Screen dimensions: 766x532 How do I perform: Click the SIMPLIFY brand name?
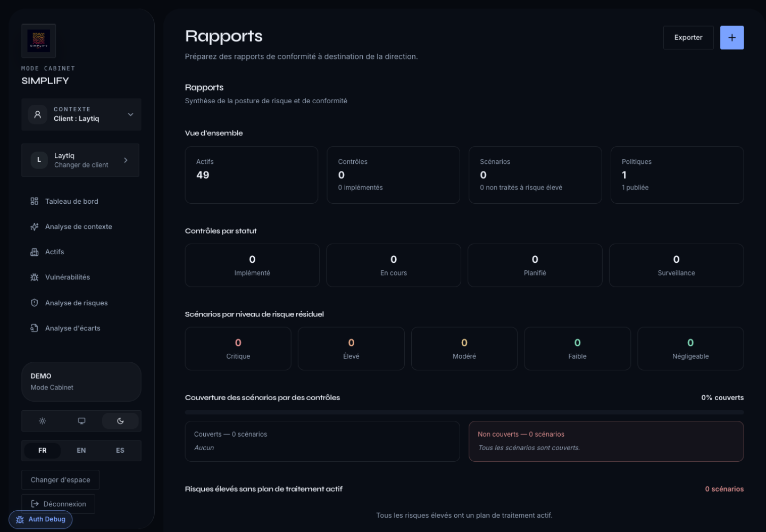click(45, 81)
